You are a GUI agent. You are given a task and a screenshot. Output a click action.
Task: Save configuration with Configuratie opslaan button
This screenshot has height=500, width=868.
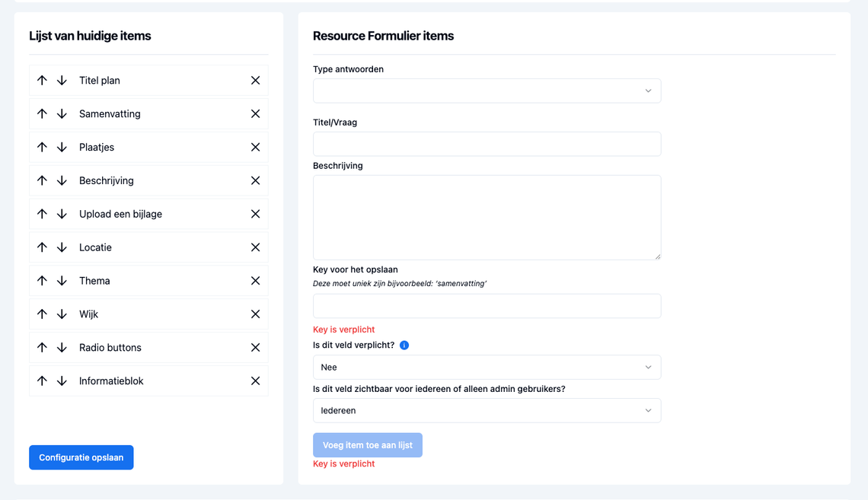click(x=81, y=457)
